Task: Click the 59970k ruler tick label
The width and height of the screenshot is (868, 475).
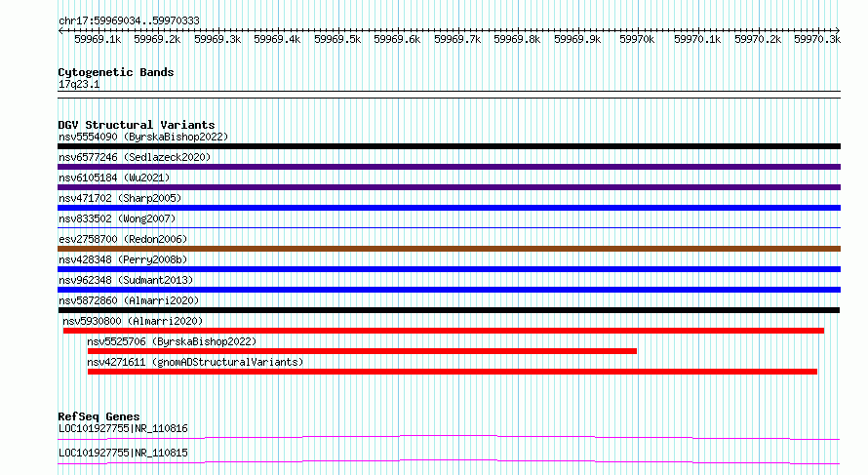Action: [637, 39]
